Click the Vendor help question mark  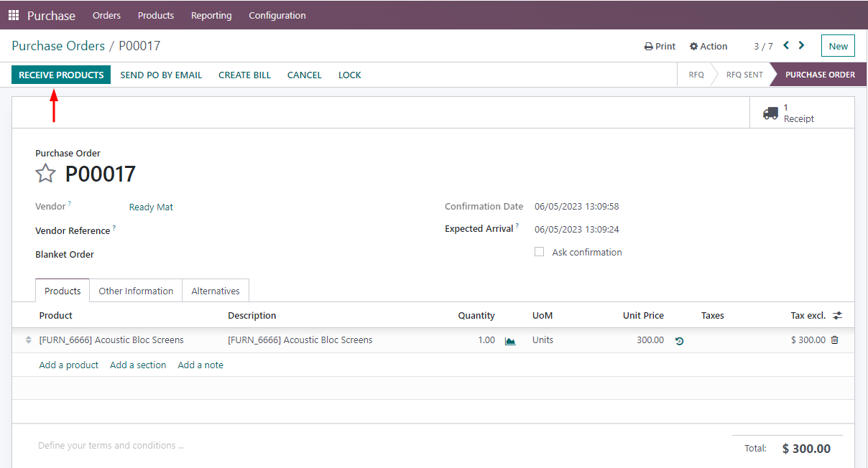click(70, 205)
